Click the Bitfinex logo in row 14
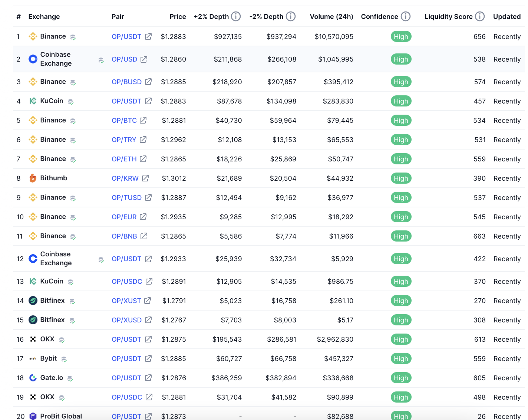The width and height of the screenshot is (528, 420). click(33, 301)
